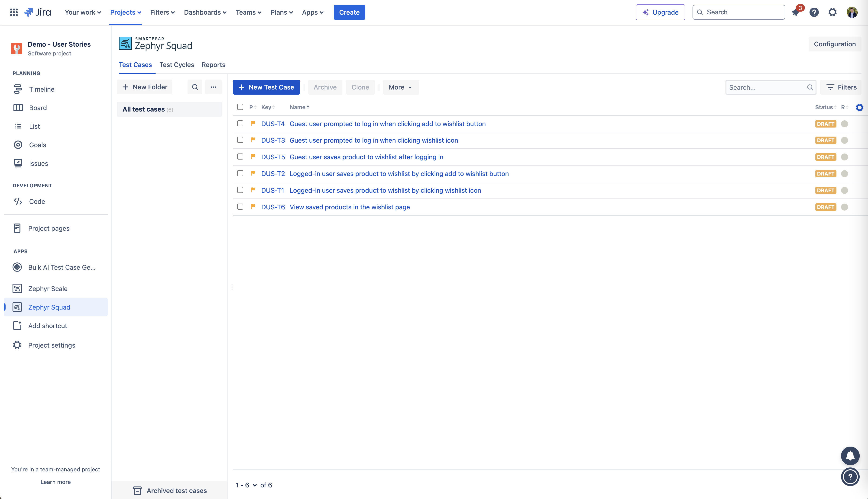
Task: Click the Jira logo
Action: 38,12
